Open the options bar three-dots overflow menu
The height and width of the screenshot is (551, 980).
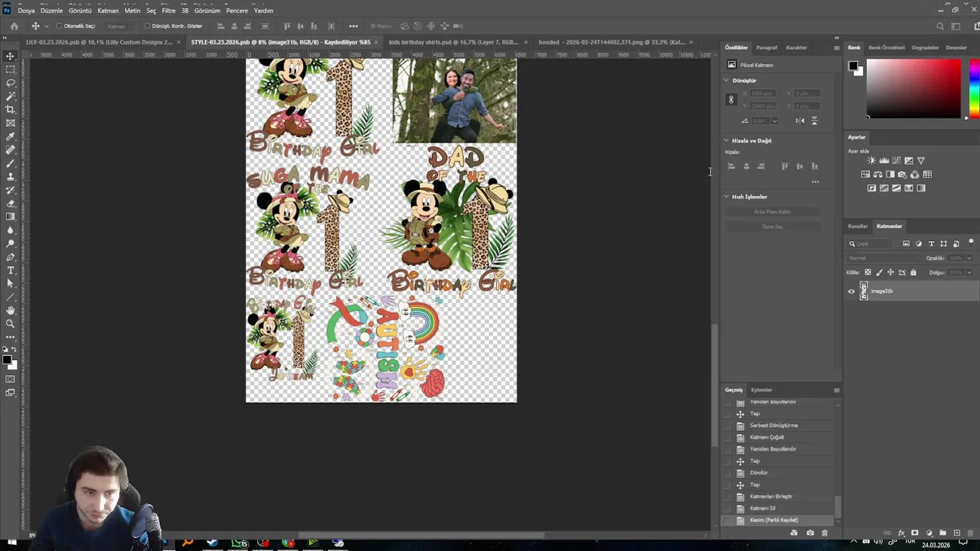coord(353,26)
